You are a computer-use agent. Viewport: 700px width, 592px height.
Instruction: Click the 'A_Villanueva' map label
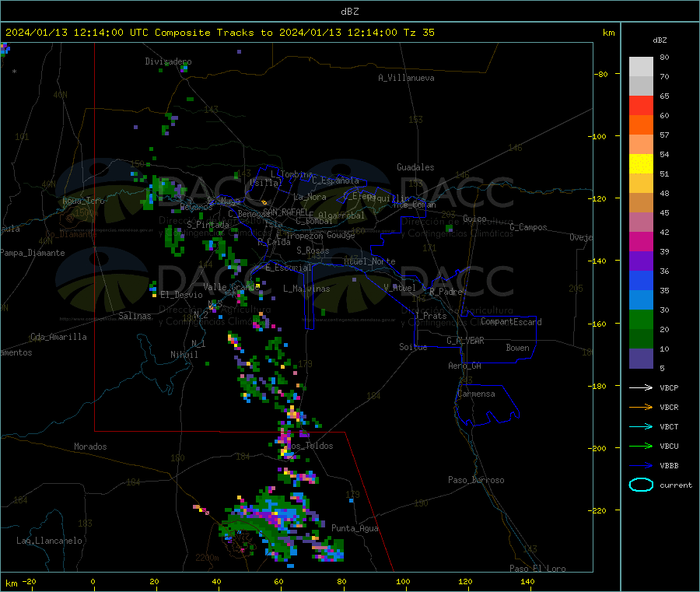point(406,78)
